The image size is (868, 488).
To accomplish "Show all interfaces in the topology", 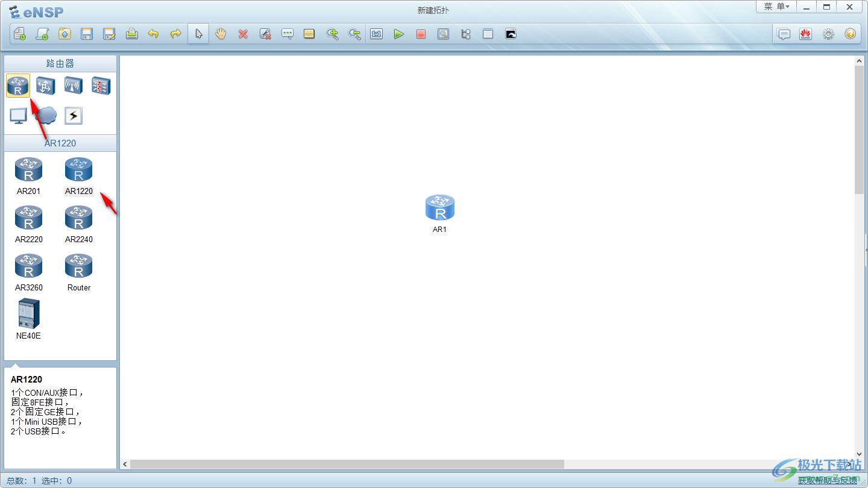I will pos(466,34).
